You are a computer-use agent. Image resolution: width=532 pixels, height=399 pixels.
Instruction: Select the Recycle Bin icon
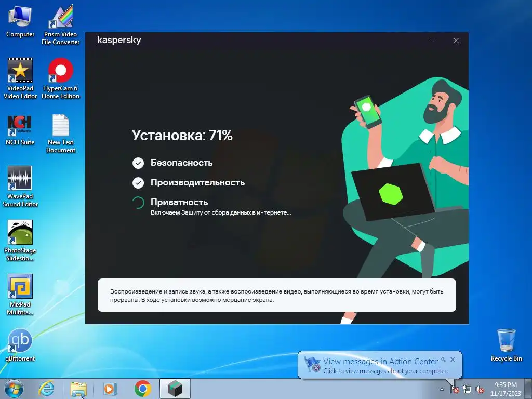pyautogui.click(x=506, y=345)
